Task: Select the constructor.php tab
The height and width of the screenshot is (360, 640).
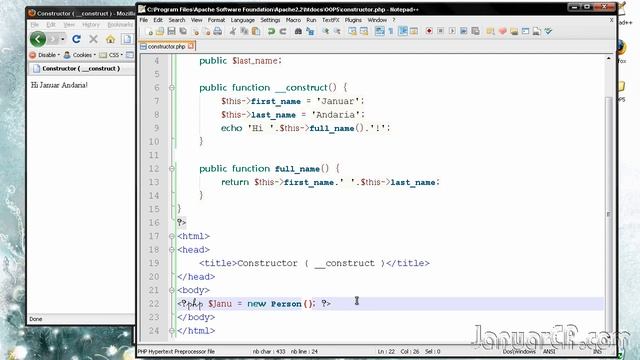Action: 167,47
